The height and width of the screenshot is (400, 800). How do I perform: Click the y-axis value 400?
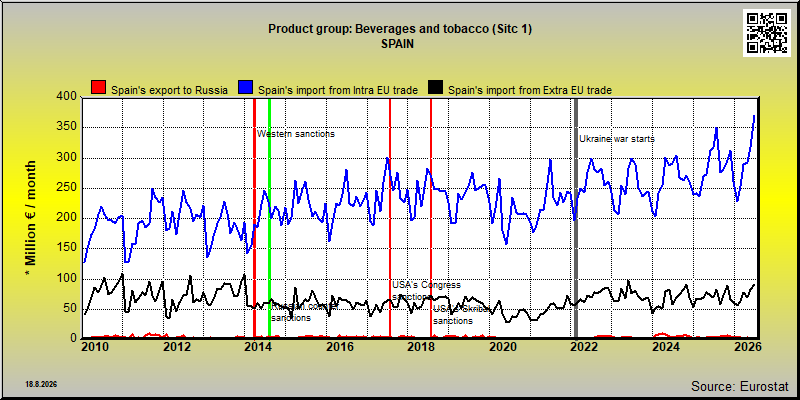coord(65,97)
